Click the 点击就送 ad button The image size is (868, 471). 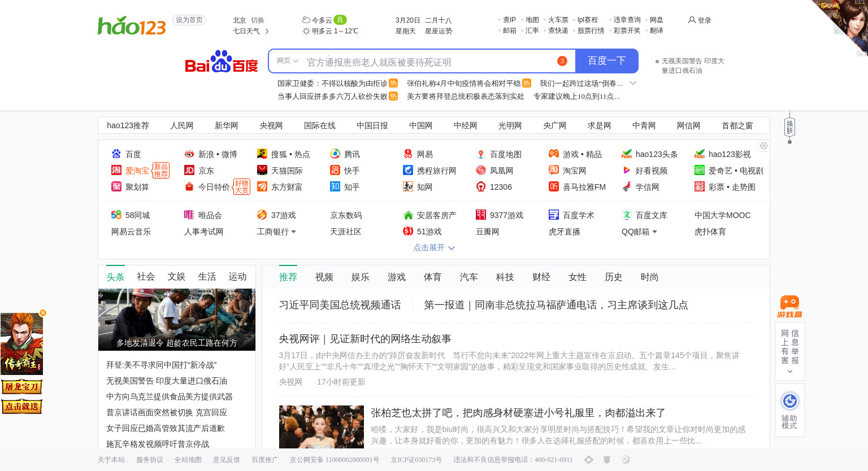tap(21, 407)
